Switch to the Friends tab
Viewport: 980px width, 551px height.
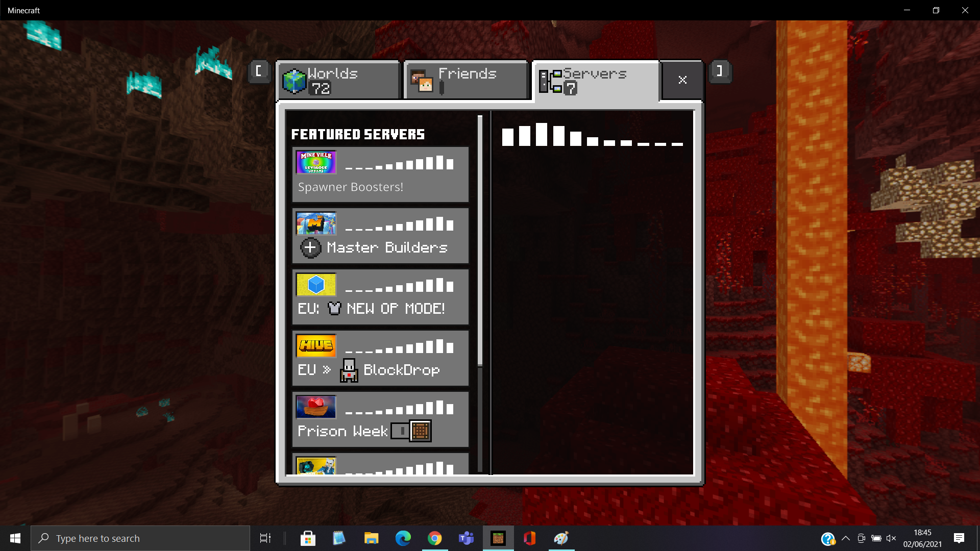tap(465, 80)
